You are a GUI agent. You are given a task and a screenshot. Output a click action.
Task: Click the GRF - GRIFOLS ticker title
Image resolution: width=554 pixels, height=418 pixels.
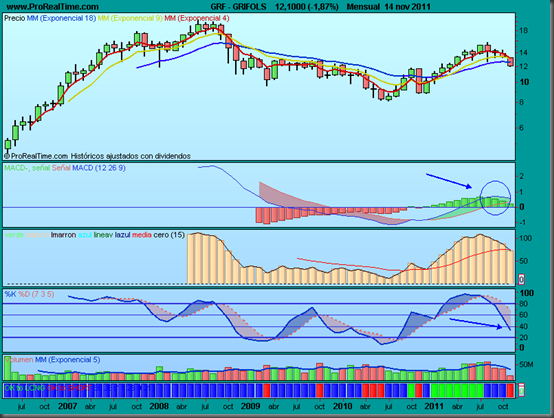238,7
